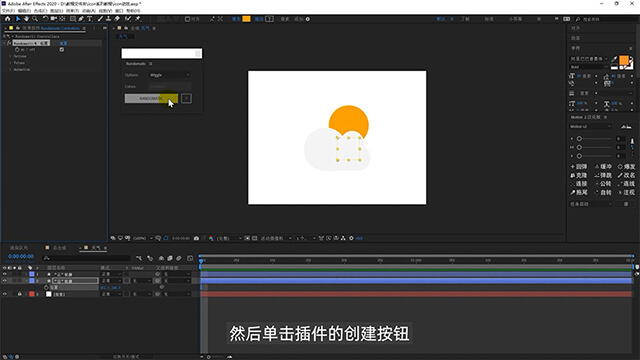Take a snapshot with the camera icon
This screenshot has height=360, width=640.
coord(196,238)
